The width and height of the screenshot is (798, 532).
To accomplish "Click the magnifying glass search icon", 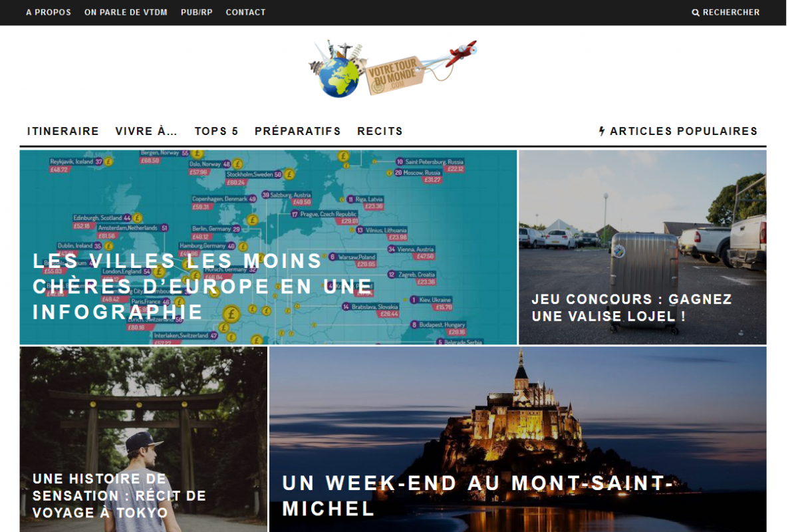I will [x=696, y=13].
